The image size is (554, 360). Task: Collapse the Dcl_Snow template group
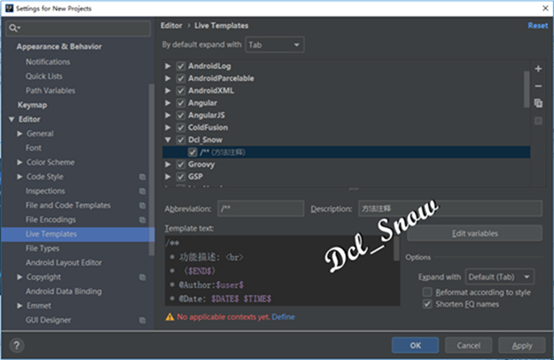168,140
